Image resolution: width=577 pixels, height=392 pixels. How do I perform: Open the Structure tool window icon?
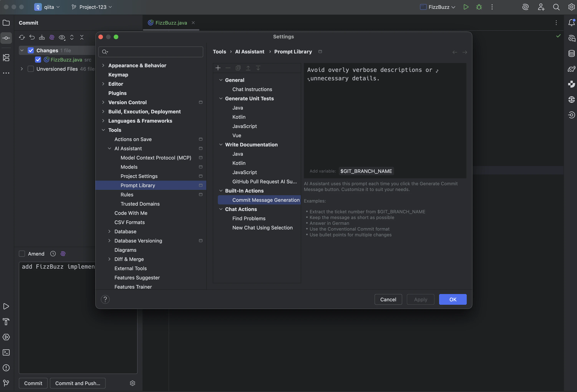6,58
